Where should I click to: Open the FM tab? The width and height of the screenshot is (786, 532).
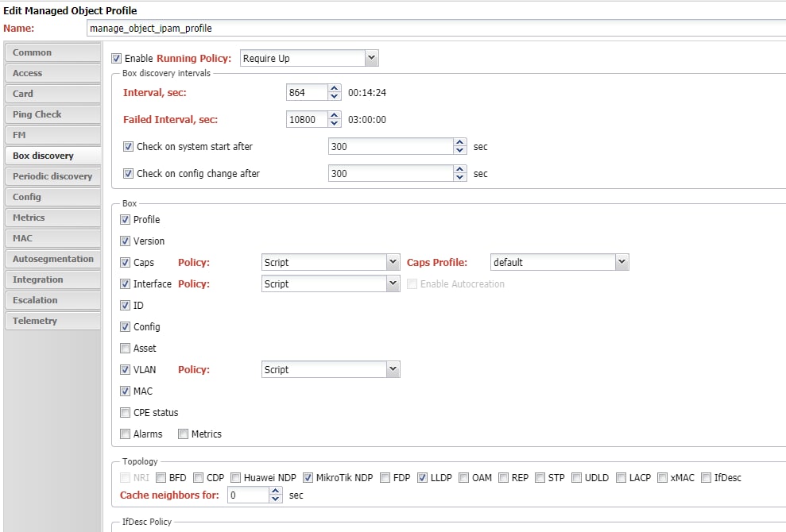pos(52,135)
